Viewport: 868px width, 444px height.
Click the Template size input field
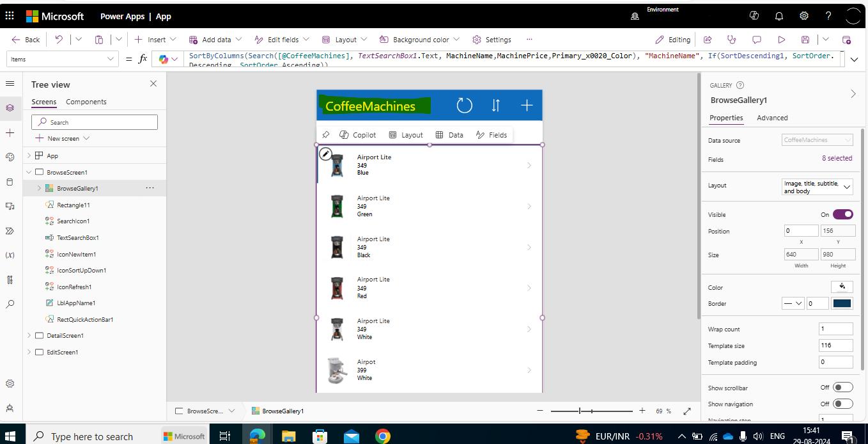coord(836,345)
